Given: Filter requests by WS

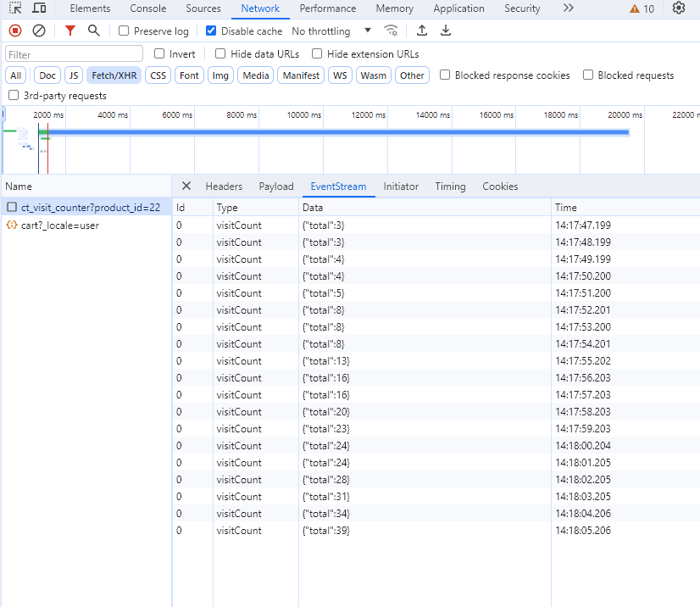Looking at the screenshot, I should click(340, 75).
